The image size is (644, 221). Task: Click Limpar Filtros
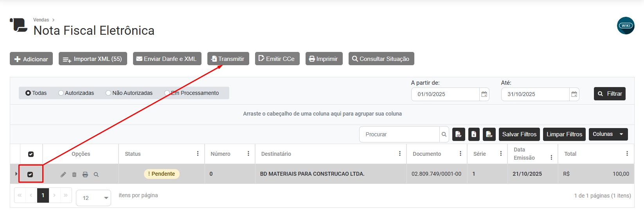pyautogui.click(x=564, y=134)
